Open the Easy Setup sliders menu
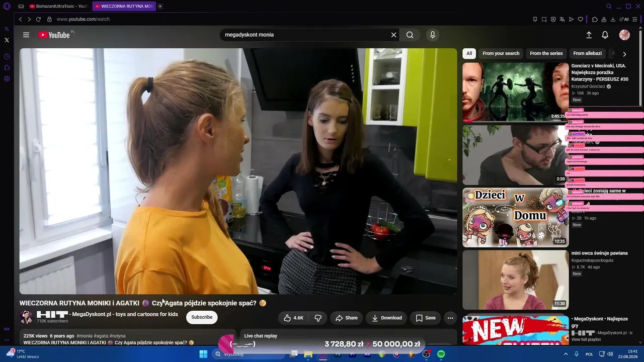Image resolution: width=644 pixels, height=362 pixels. click(x=635, y=19)
